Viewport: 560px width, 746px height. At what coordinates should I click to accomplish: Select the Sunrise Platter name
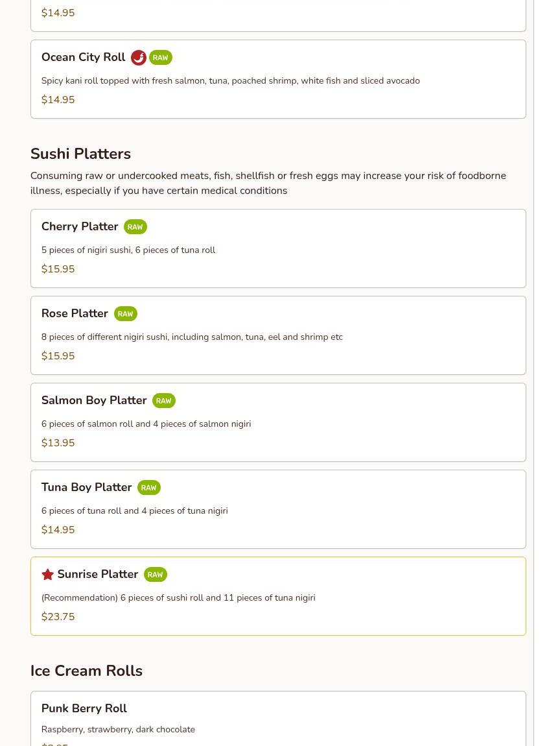click(97, 574)
